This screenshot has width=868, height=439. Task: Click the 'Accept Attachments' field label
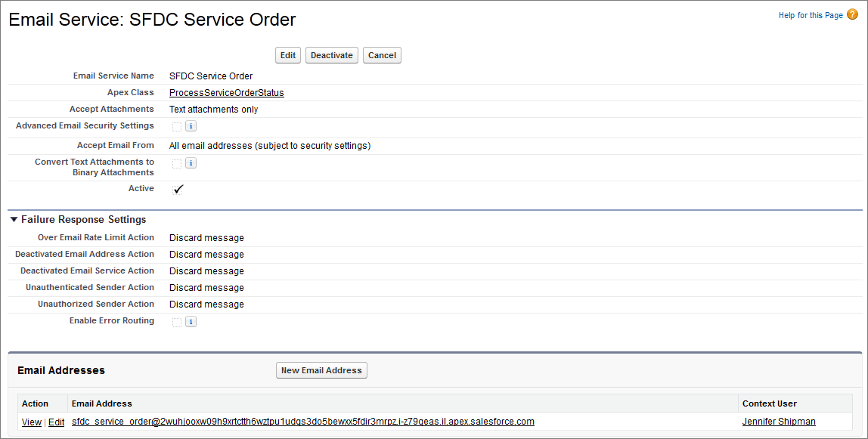coord(112,109)
